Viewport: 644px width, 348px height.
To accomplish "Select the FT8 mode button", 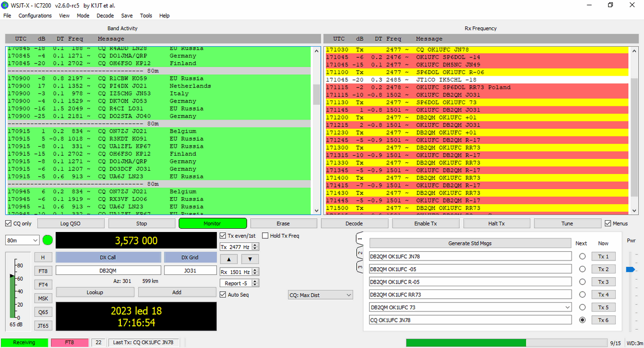I will [x=43, y=271].
